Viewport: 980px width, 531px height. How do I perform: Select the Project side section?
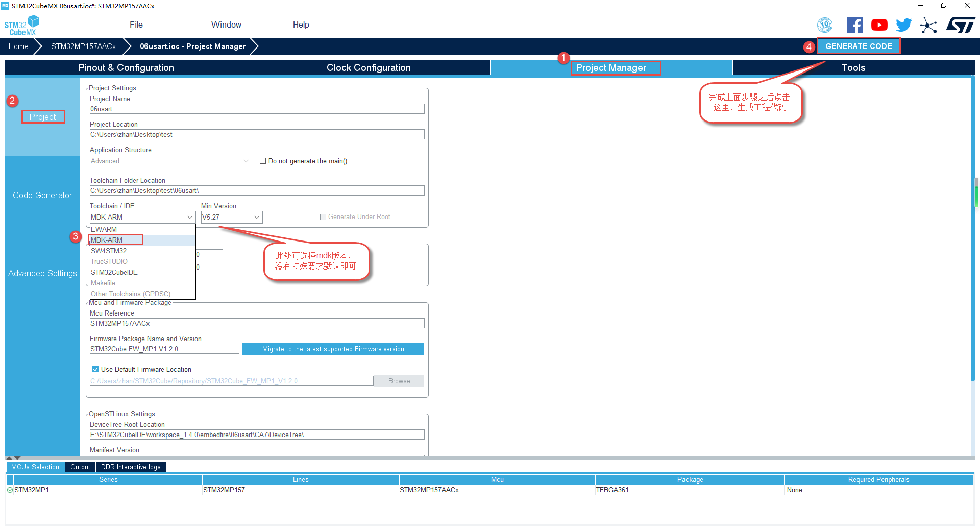(x=42, y=117)
